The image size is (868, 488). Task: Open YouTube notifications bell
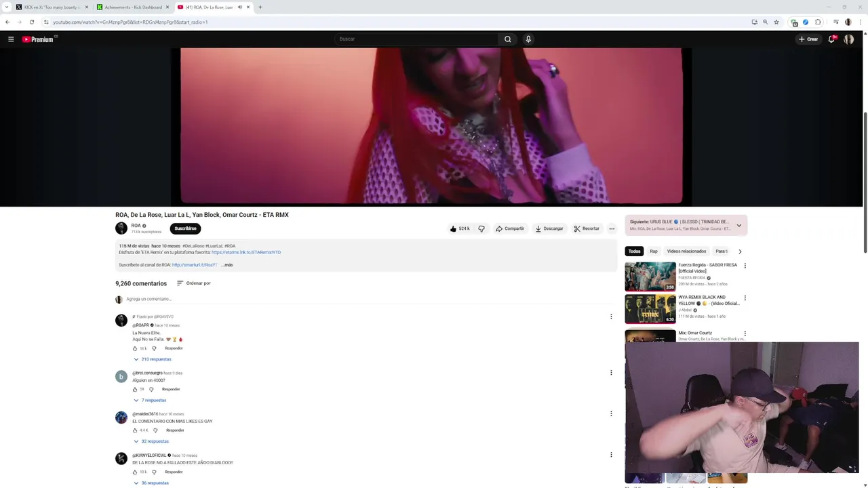[x=831, y=39]
